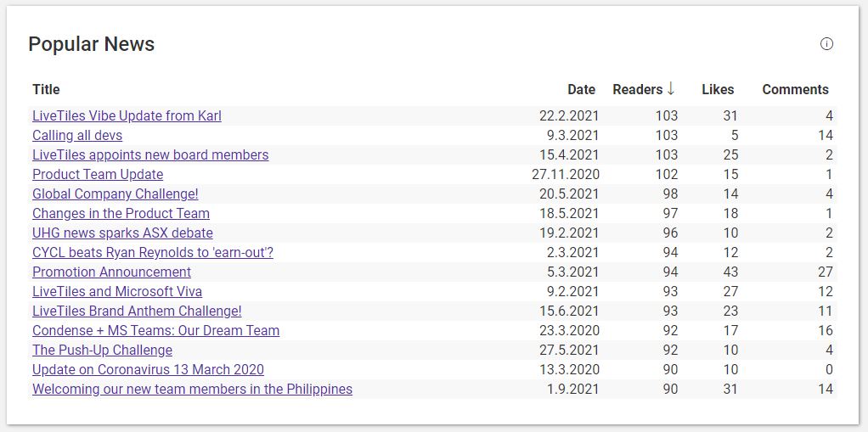Viewport: 868px width, 432px height.
Task: Open Welcoming our new team members article
Action: point(193,390)
